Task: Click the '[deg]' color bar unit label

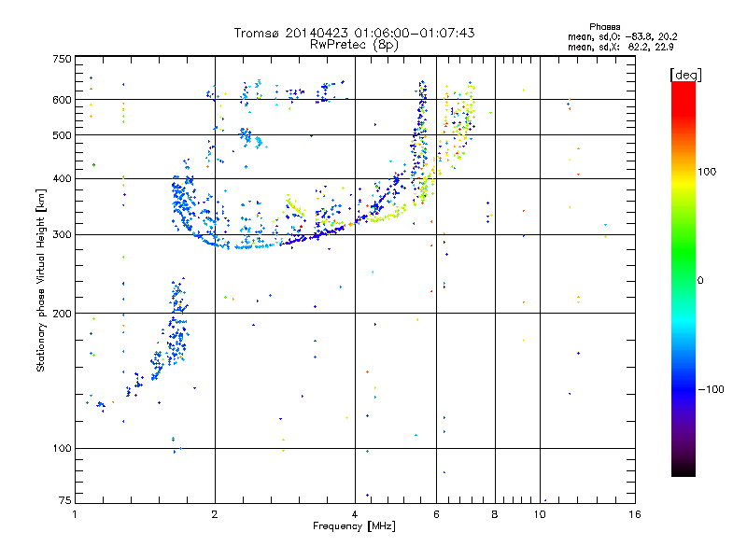Action: tap(685, 75)
